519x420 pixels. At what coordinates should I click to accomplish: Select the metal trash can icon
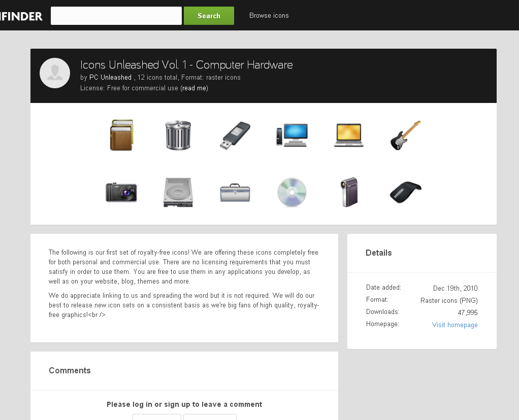tap(178, 135)
